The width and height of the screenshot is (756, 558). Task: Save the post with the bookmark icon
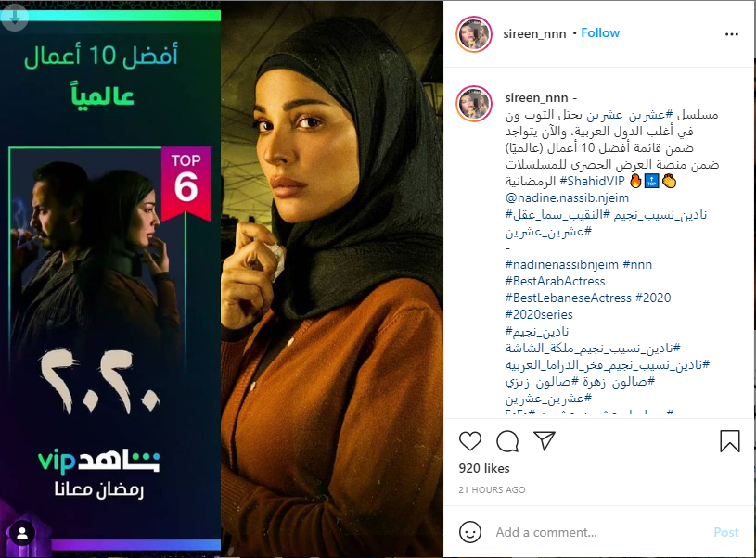pos(729,441)
